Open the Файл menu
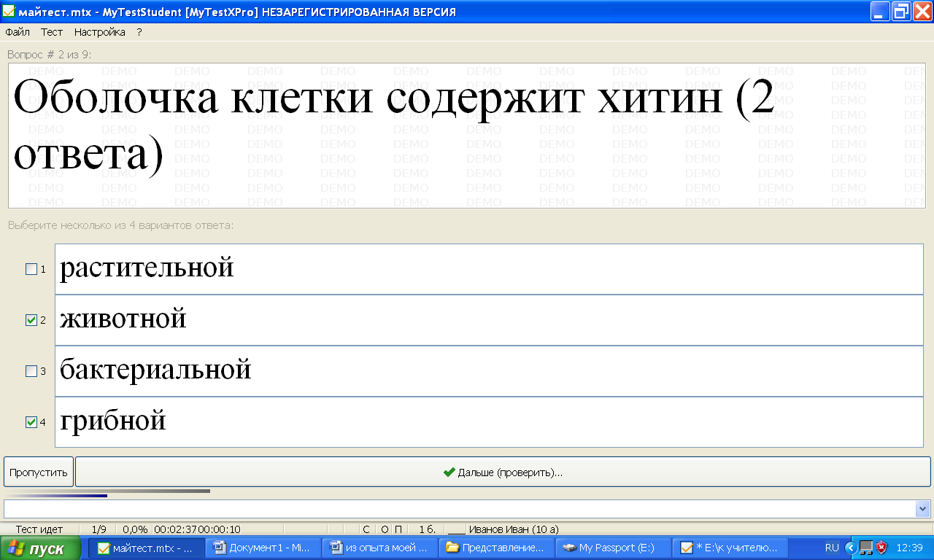 pos(18,32)
